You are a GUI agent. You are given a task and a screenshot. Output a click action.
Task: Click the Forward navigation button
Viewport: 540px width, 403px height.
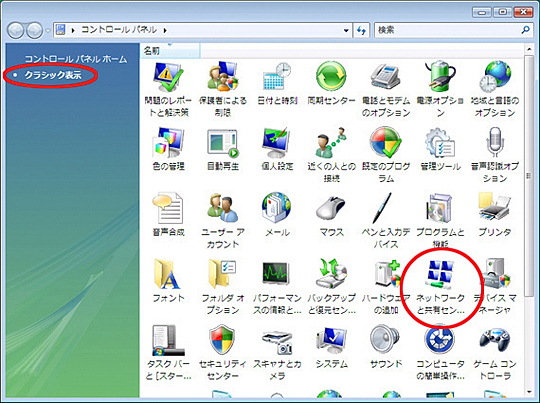35,30
